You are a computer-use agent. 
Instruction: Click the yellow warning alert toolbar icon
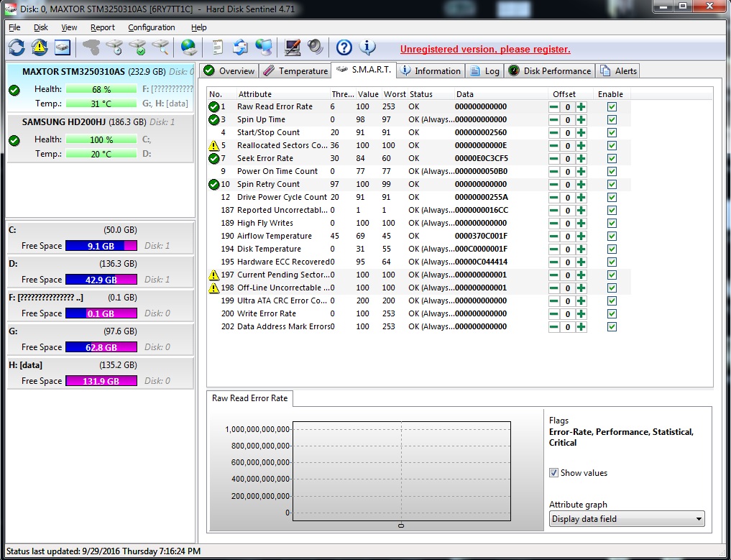pyautogui.click(x=40, y=47)
